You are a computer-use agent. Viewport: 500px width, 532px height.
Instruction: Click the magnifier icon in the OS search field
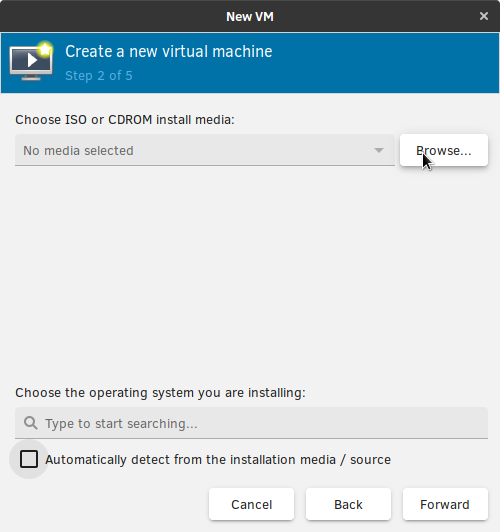[31, 423]
